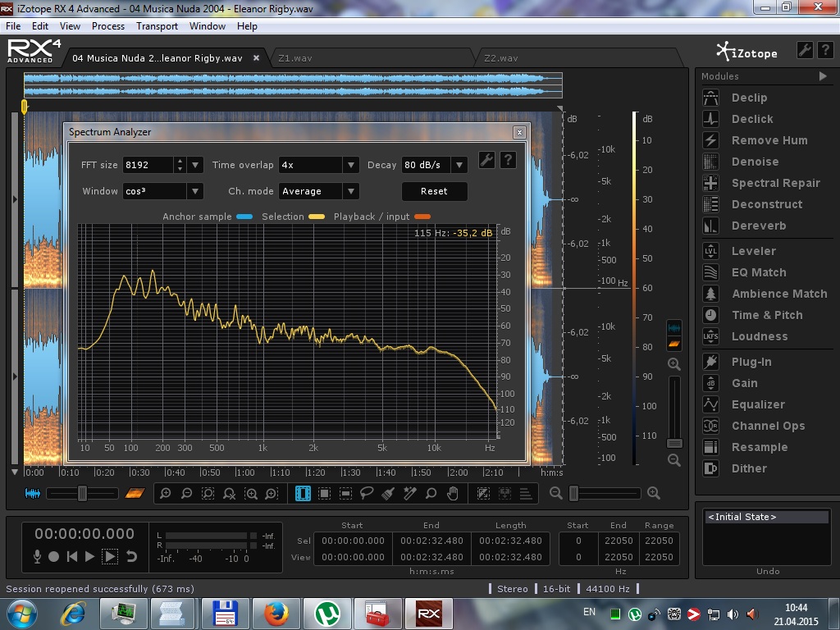840x630 pixels.
Task: Open the Leveler module
Action: pos(753,251)
